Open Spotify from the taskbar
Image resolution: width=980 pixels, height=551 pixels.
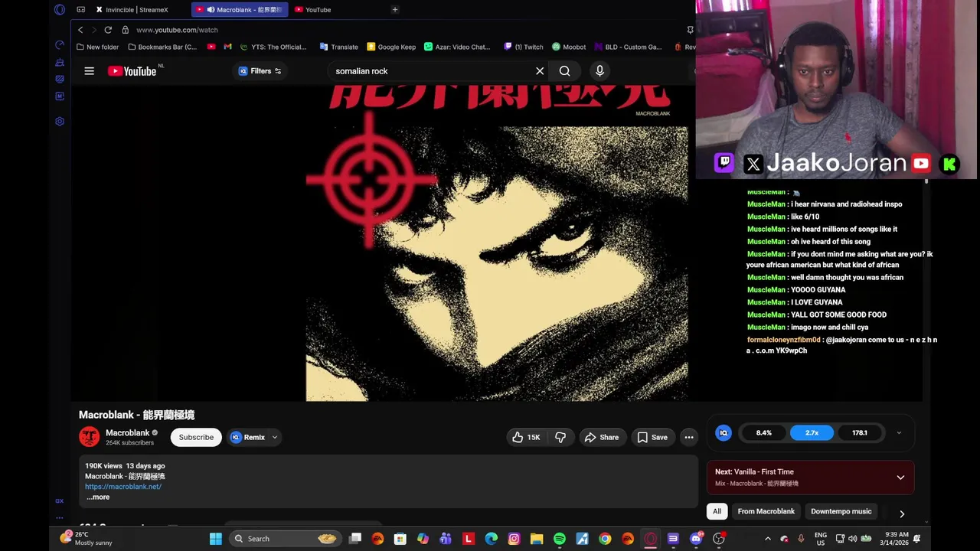click(560, 539)
